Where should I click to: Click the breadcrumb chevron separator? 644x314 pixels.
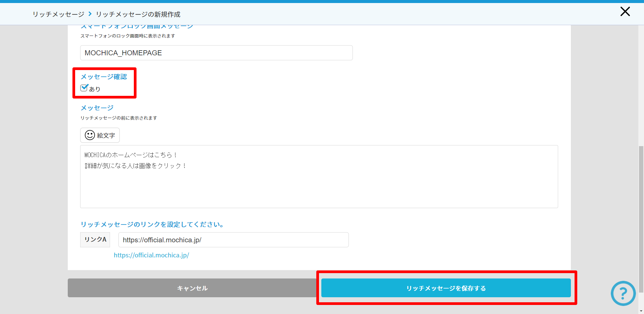[90, 14]
